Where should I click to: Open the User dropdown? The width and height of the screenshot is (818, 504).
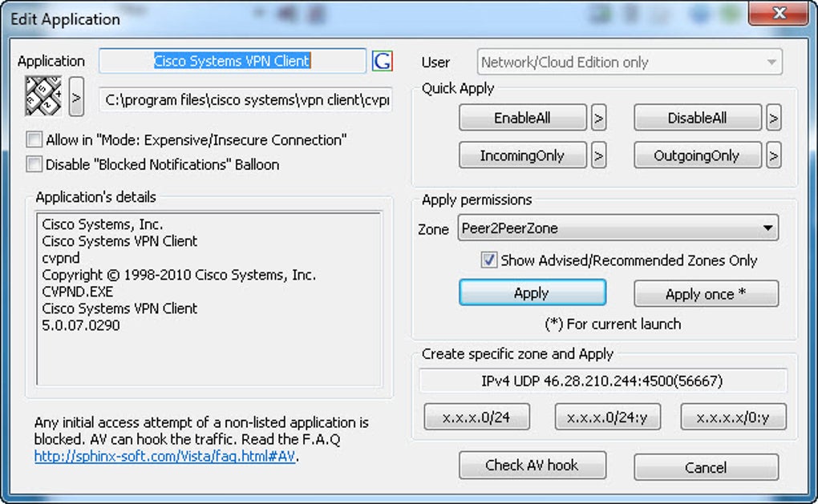(630, 62)
